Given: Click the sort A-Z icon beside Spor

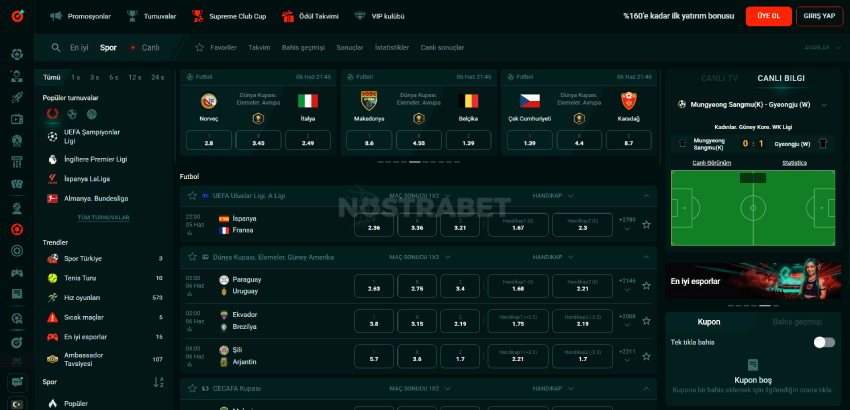Looking at the screenshot, I should tap(158, 382).
